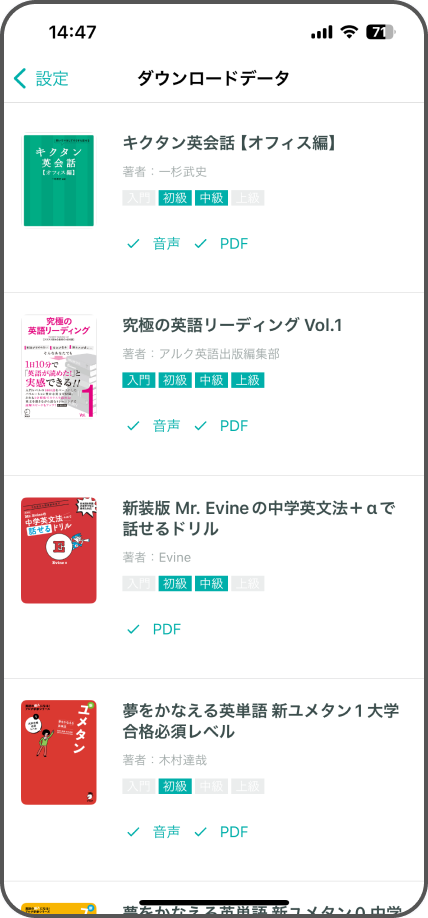This screenshot has height=918, width=428.
Task: Go back to 設定 screen
Action: click(x=41, y=78)
